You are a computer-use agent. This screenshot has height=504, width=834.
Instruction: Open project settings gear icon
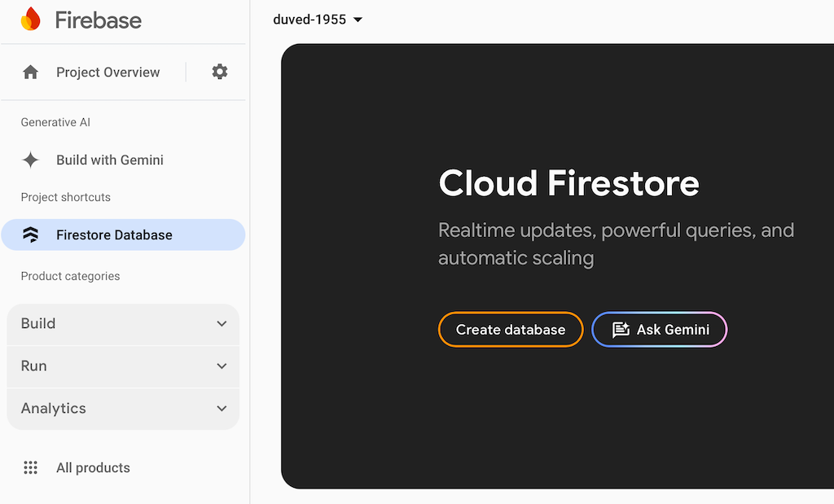coord(220,72)
